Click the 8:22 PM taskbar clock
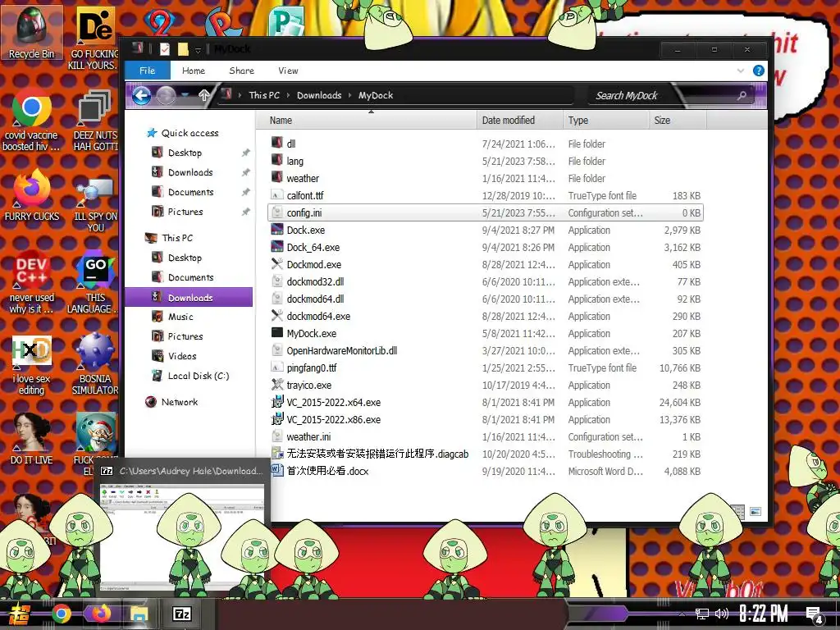This screenshot has height=630, width=840. pos(764,614)
